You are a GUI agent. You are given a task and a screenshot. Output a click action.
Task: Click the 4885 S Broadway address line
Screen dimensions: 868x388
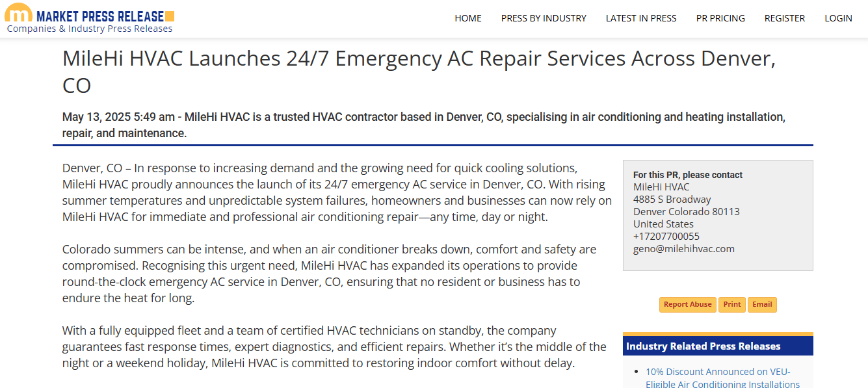tap(672, 199)
